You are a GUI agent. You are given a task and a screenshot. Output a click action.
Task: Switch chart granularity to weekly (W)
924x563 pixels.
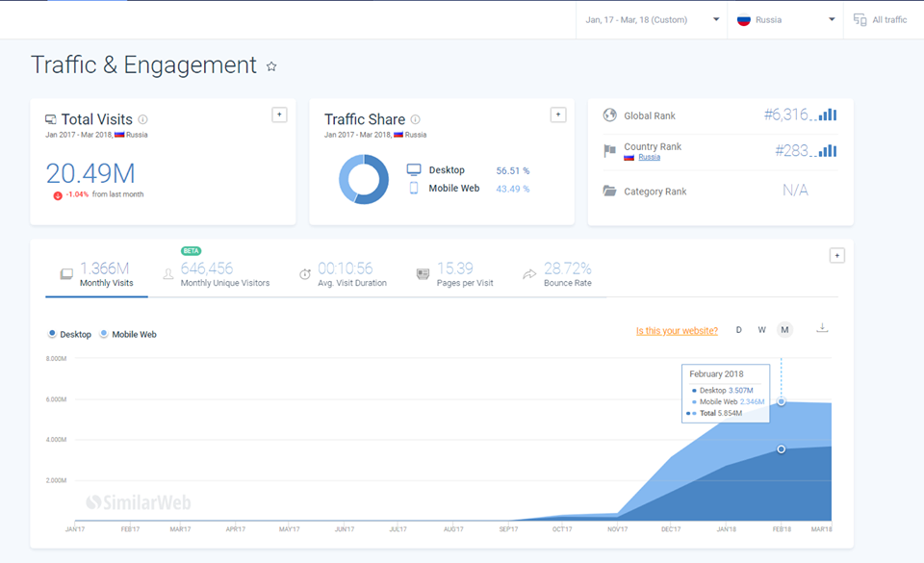[x=761, y=330]
